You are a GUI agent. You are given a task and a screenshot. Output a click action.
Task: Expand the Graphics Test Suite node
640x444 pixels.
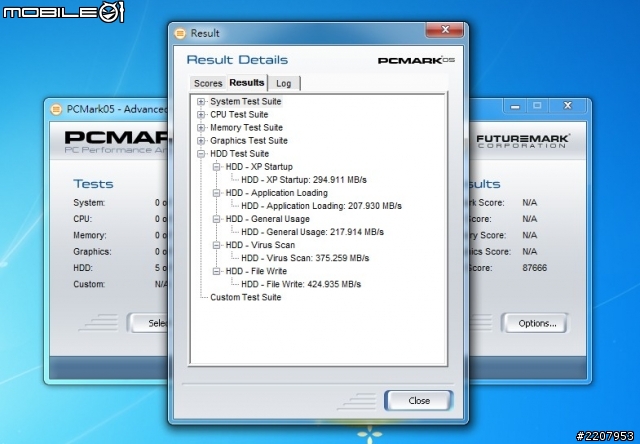click(201, 141)
